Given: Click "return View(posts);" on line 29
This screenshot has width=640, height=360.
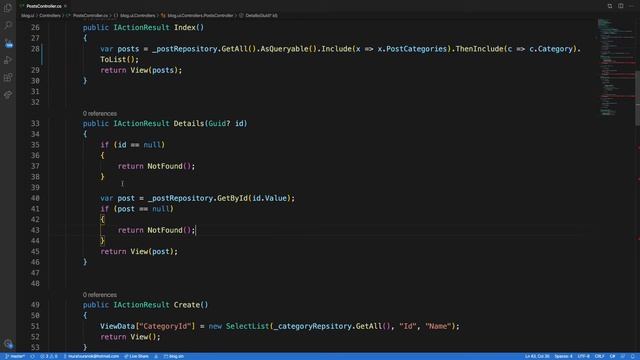Looking at the screenshot, I should point(141,70).
